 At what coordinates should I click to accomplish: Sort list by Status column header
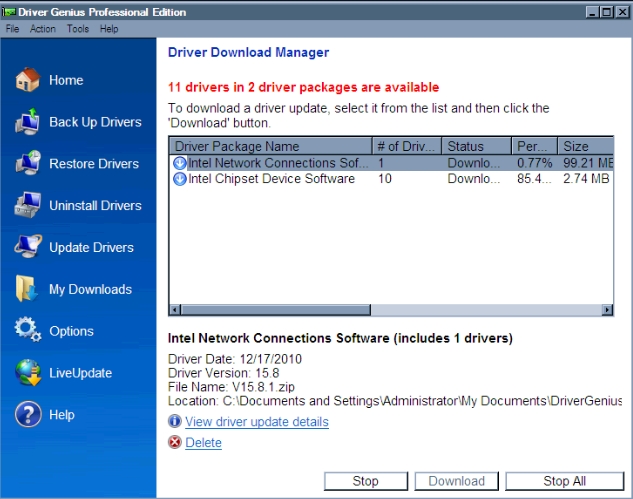click(476, 146)
